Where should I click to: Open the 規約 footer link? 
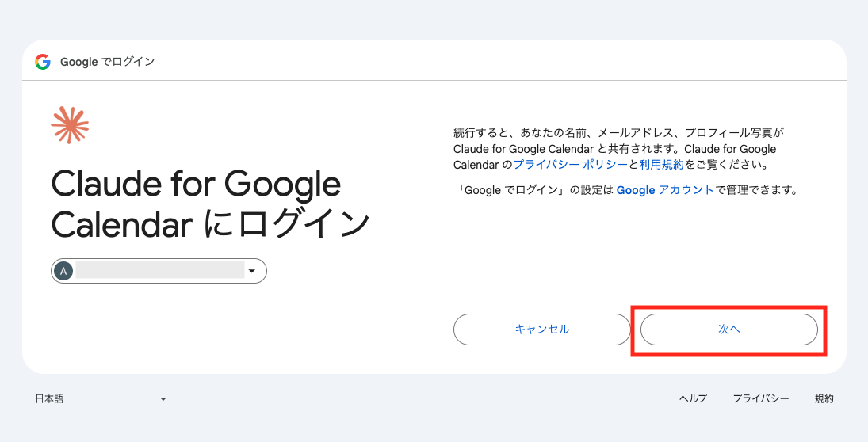(824, 398)
